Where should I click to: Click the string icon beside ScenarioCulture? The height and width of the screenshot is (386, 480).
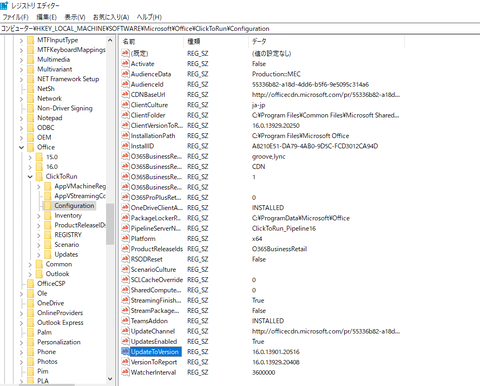pyautogui.click(x=125, y=269)
